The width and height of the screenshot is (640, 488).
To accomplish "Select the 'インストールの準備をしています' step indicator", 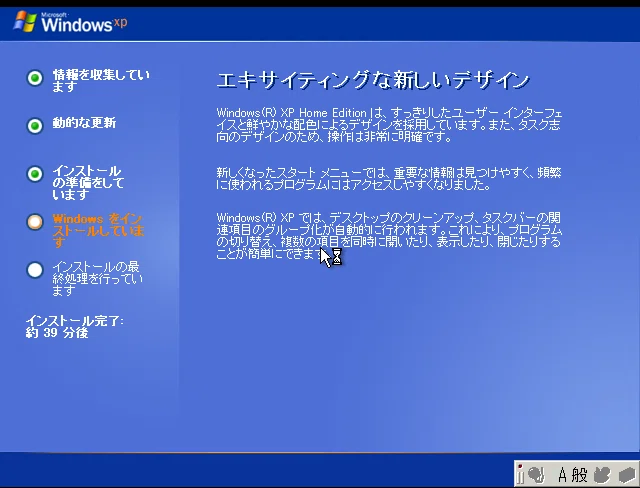I will (x=35, y=174).
